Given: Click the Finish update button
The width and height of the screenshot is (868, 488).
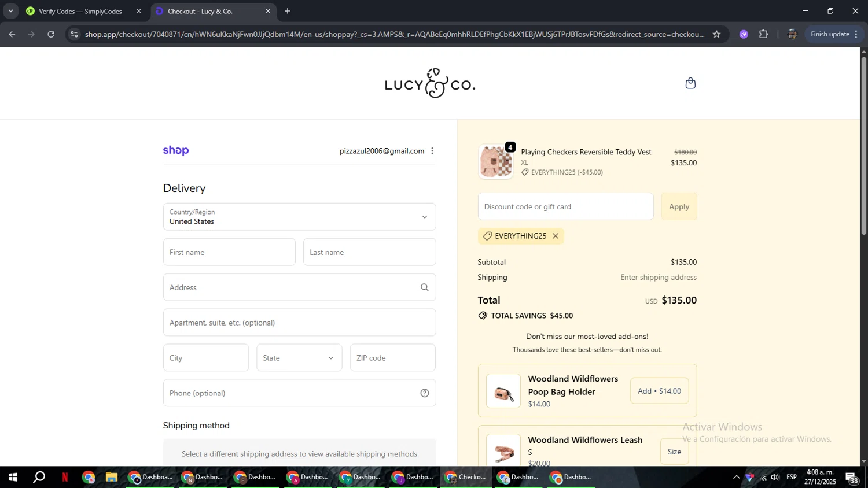Looking at the screenshot, I should 834,34.
